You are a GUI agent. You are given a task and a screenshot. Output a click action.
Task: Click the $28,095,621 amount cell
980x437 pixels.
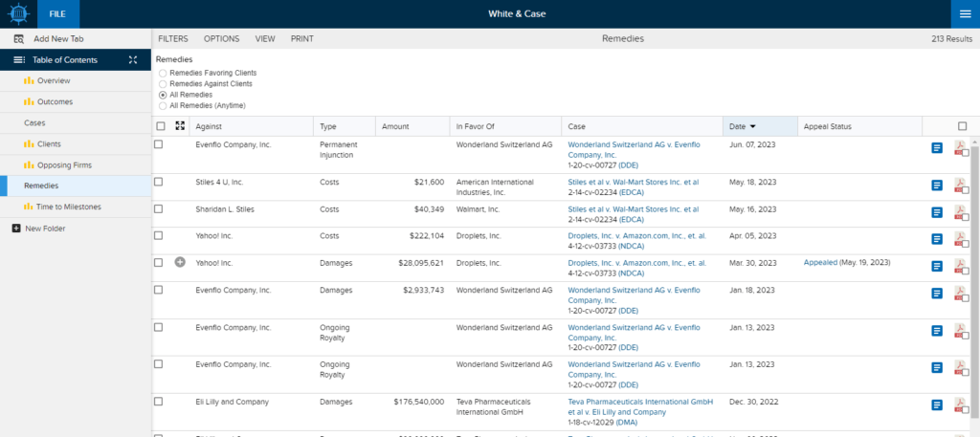coord(421,263)
